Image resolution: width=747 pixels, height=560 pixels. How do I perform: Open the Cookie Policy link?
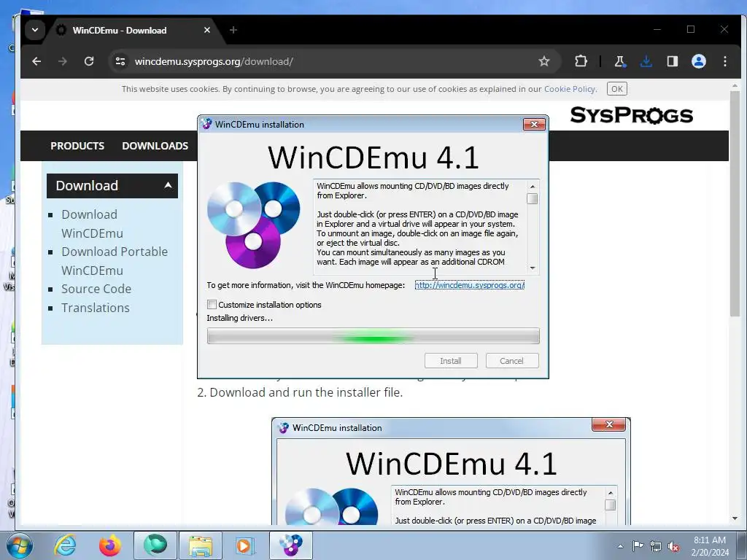(x=570, y=89)
